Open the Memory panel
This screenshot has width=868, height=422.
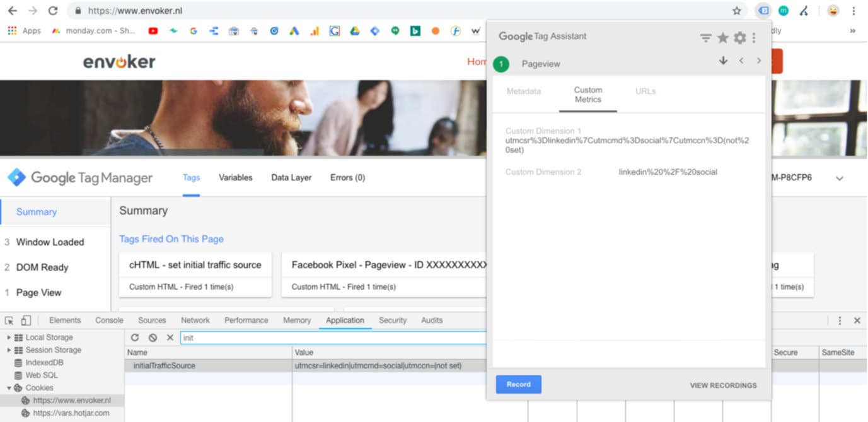pos(297,320)
